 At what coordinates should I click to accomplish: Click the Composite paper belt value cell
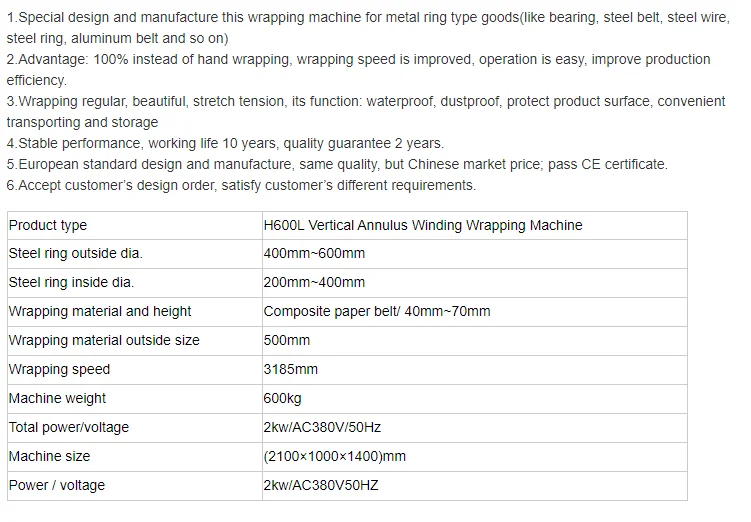point(475,312)
